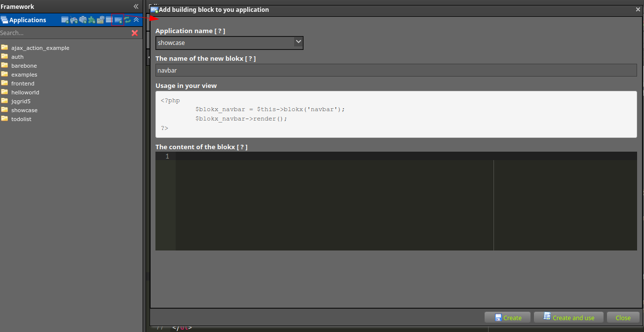This screenshot has width=644, height=332.
Task: Open the ajax_action_example application folder
Action: [x=40, y=48]
